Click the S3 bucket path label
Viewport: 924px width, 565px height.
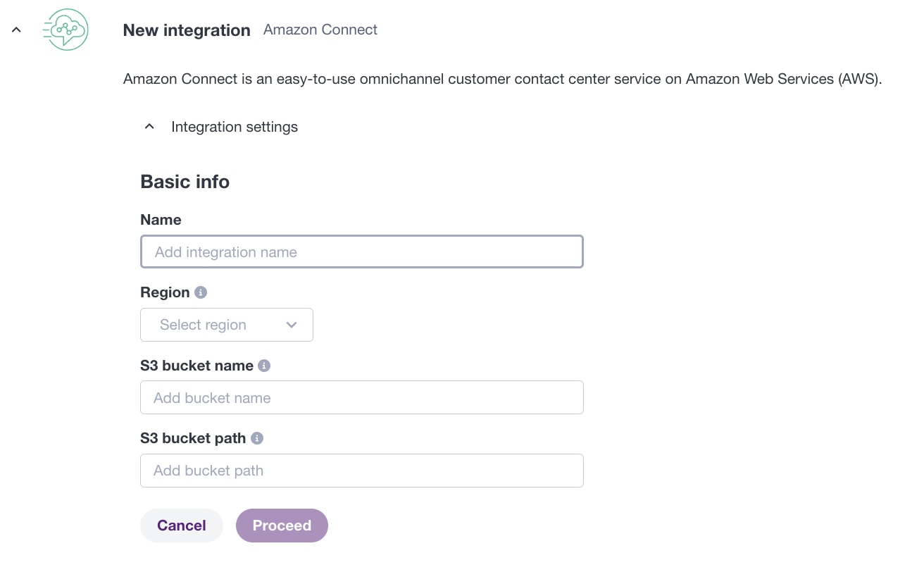[x=194, y=438]
